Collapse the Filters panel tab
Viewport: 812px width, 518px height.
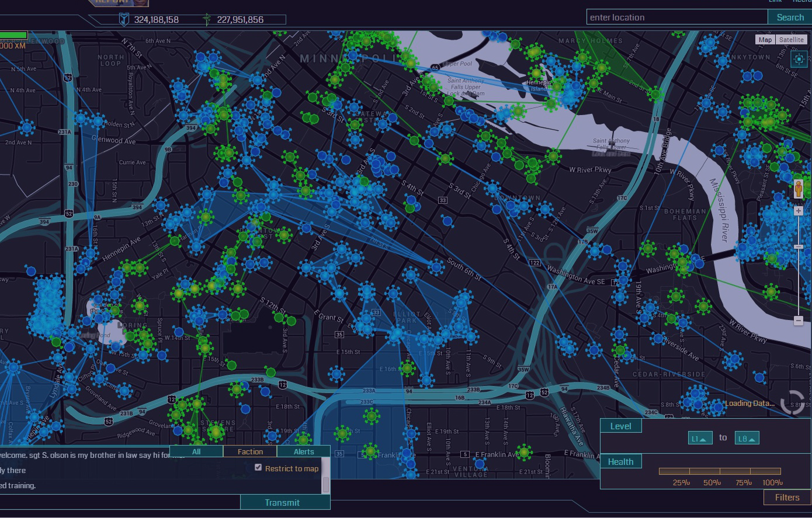point(787,497)
